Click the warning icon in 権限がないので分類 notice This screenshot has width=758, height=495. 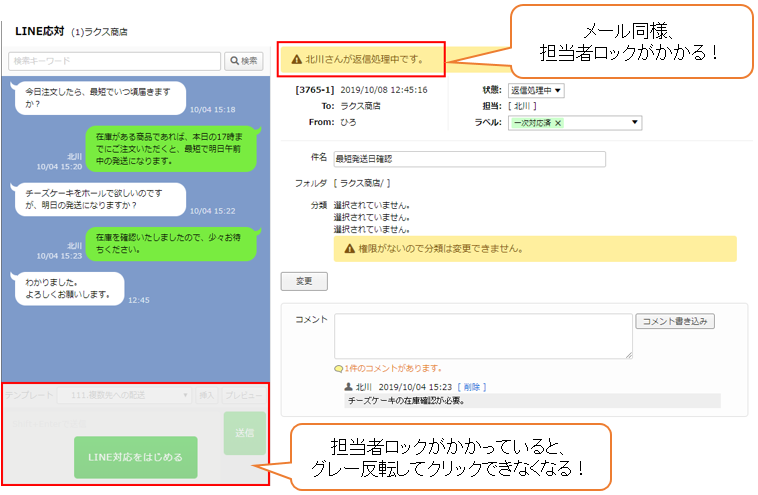pyautogui.click(x=350, y=249)
